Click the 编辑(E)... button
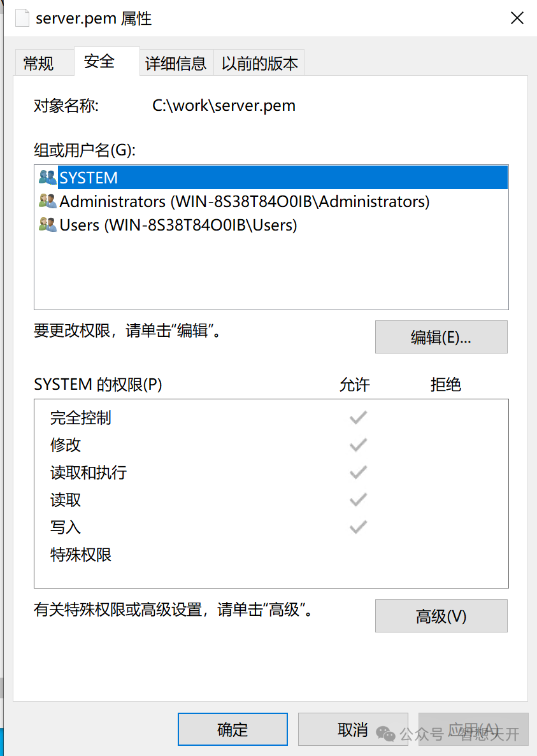537x756 pixels. tap(441, 337)
